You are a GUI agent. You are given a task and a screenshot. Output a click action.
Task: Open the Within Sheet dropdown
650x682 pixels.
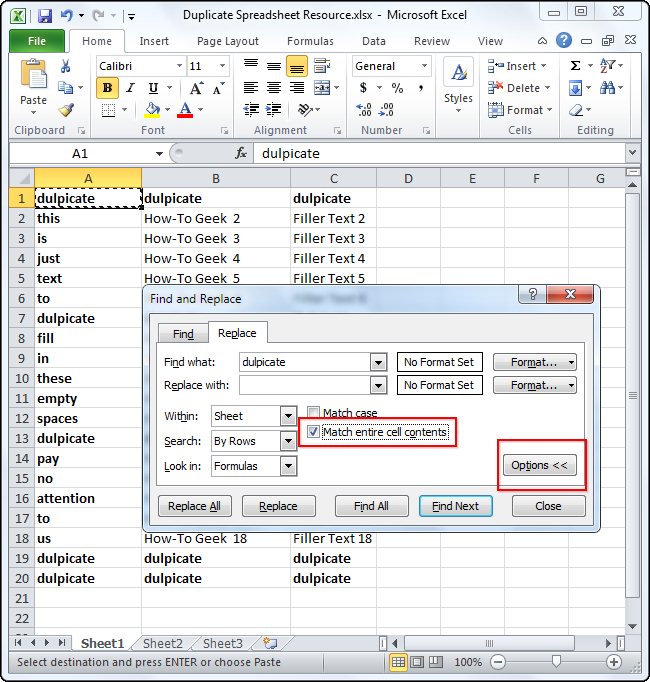tap(288, 416)
